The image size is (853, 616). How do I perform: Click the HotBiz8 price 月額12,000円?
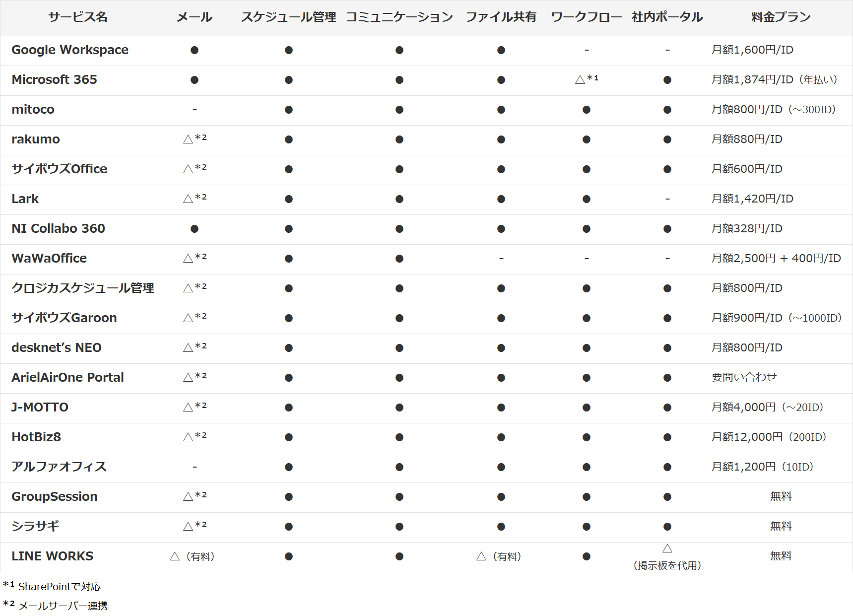747,437
